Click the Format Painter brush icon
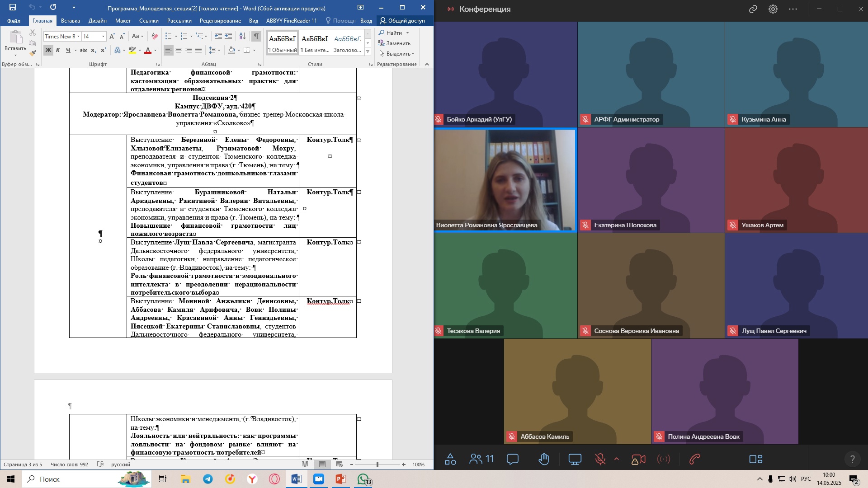The image size is (868, 488). (33, 53)
